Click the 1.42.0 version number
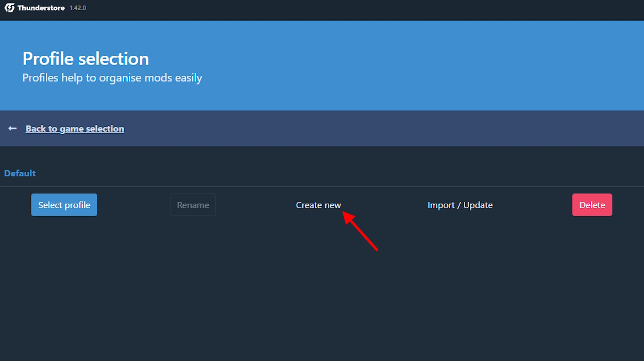The width and height of the screenshot is (644, 361). point(78,8)
